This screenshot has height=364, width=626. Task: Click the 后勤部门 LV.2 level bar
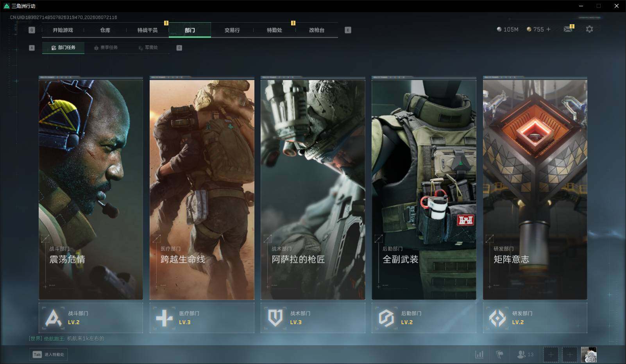[424, 318]
